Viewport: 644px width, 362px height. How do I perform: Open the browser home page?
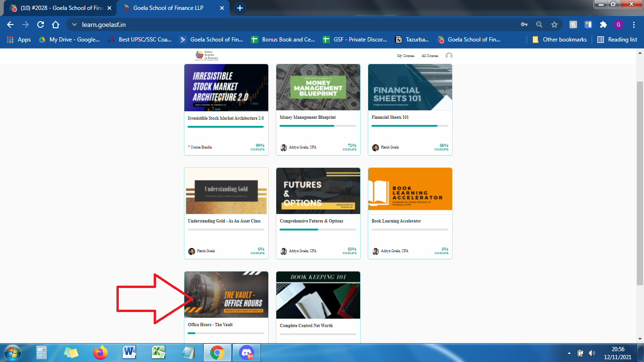pos(56,25)
